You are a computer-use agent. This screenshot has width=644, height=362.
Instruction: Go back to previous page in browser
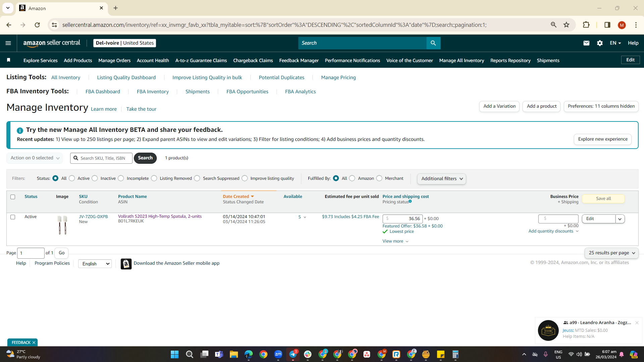[9, 25]
